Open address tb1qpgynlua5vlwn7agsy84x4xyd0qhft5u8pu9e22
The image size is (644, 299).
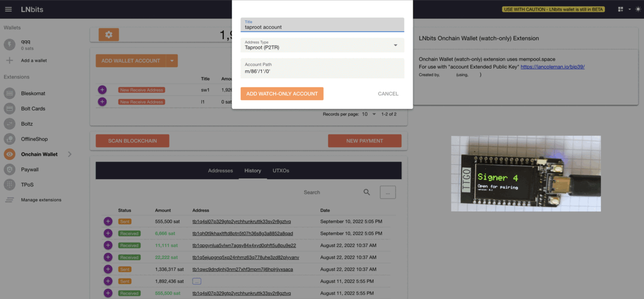[244, 245]
